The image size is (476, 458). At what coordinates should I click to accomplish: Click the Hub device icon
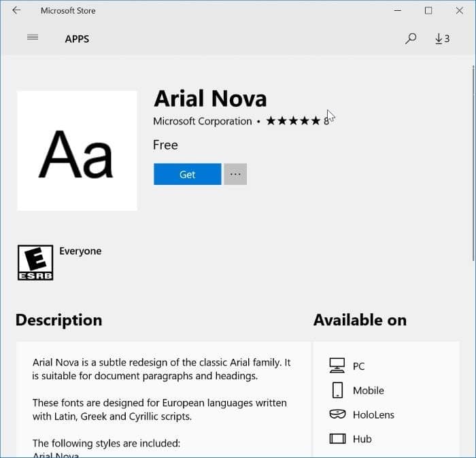pos(337,438)
